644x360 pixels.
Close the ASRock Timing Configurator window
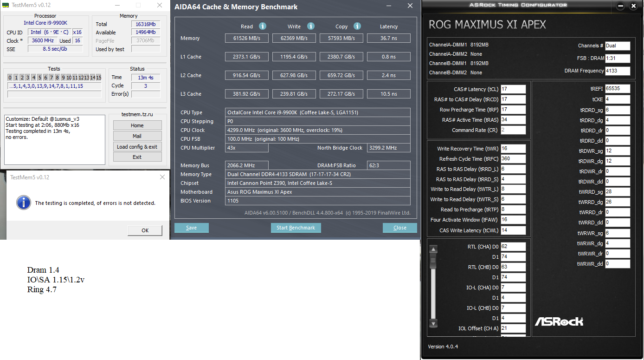[x=633, y=6]
